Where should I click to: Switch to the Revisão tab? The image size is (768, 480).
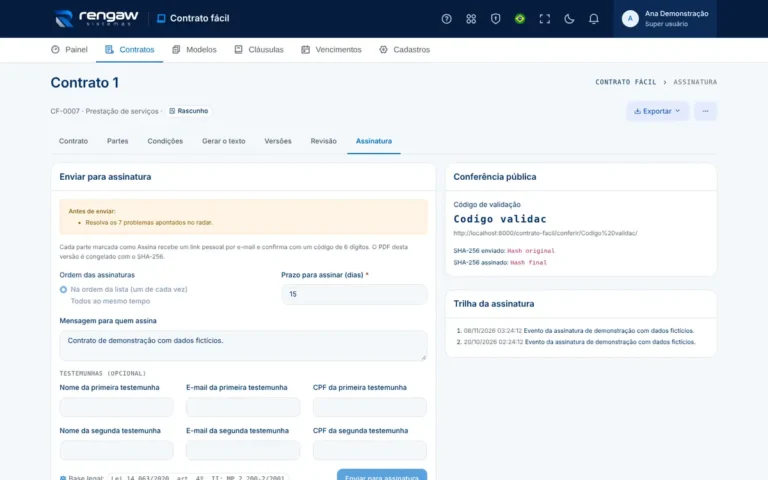point(323,141)
